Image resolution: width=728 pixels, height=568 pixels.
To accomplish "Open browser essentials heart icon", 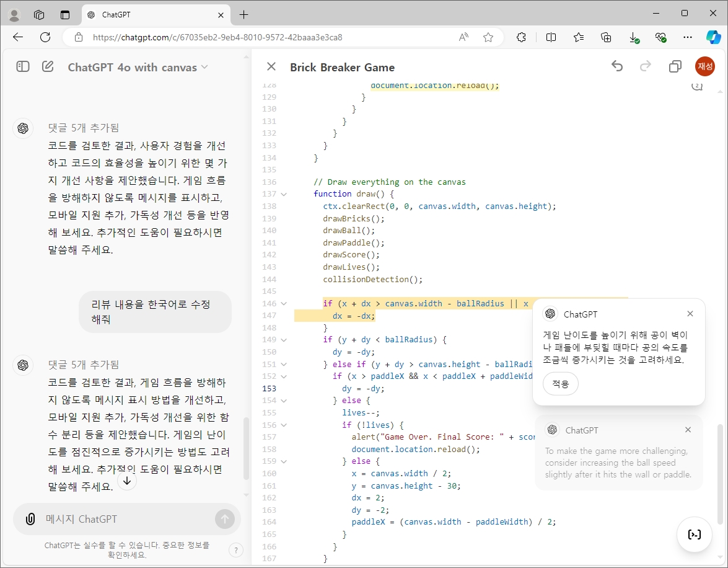I will (x=660, y=37).
